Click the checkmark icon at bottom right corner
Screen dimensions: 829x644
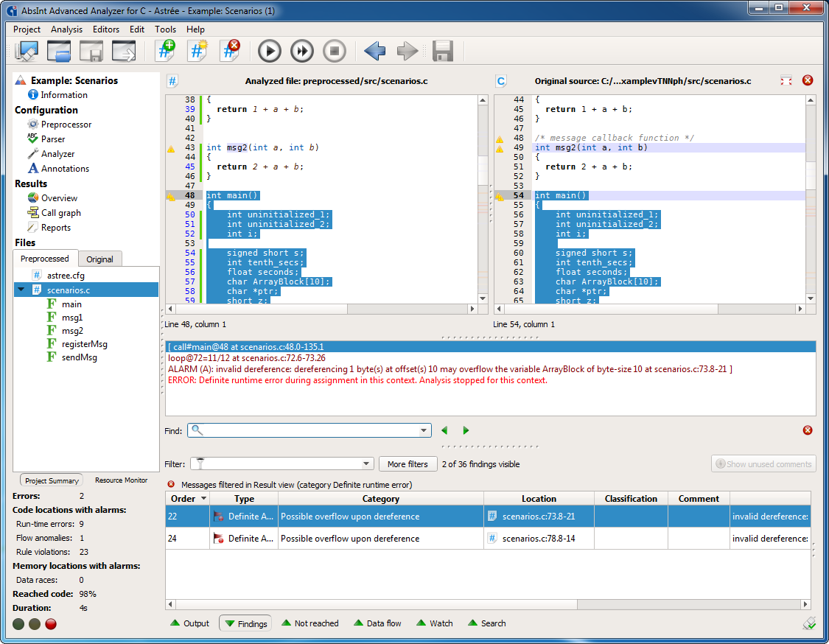[809, 624]
